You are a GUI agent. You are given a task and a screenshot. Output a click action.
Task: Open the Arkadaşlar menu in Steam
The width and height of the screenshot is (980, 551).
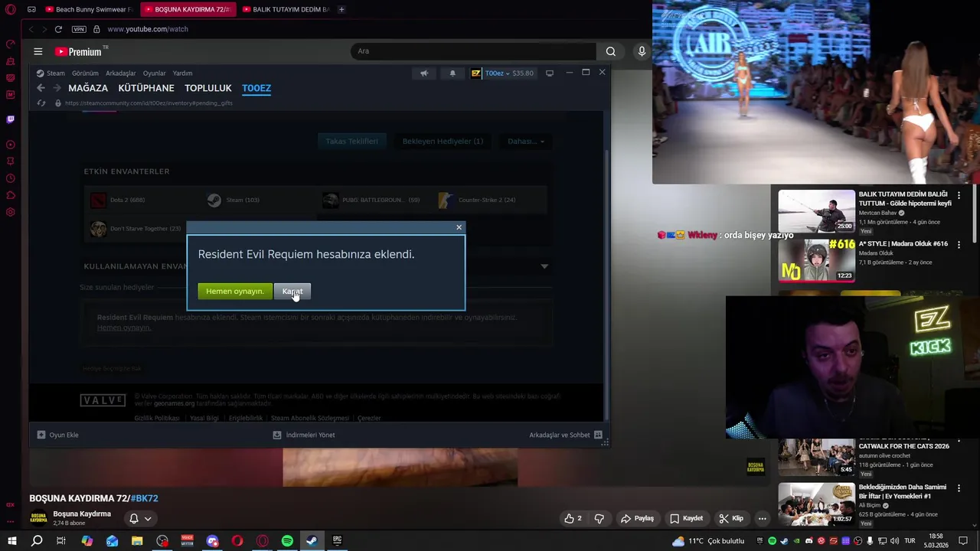121,73
